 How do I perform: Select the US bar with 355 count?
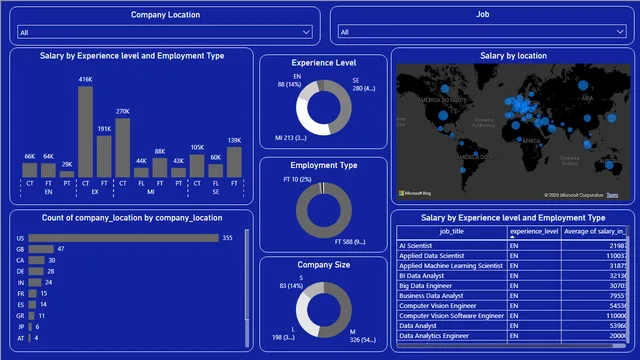coord(124,238)
